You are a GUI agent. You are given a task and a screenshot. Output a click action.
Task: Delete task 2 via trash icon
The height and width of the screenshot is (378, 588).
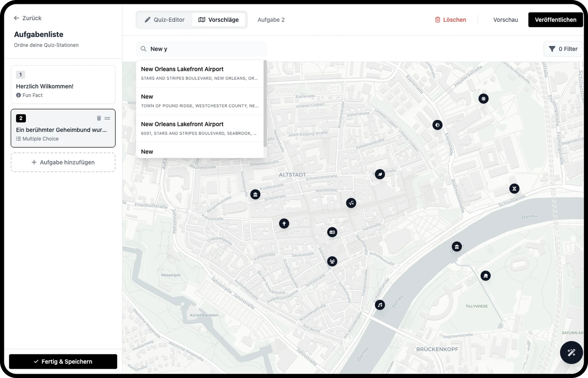99,118
